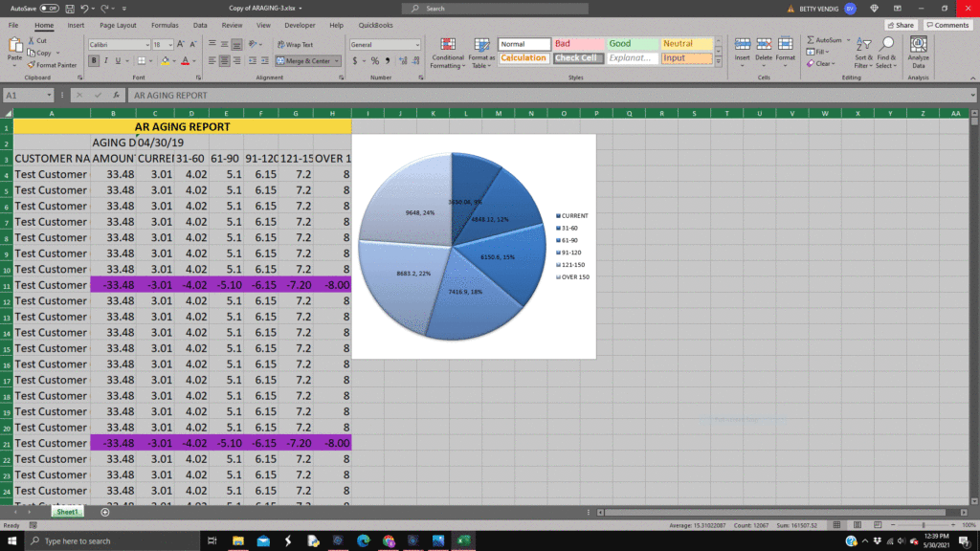This screenshot has width=980, height=551.
Task: Click AutoSum in Editing group
Action: [824, 40]
